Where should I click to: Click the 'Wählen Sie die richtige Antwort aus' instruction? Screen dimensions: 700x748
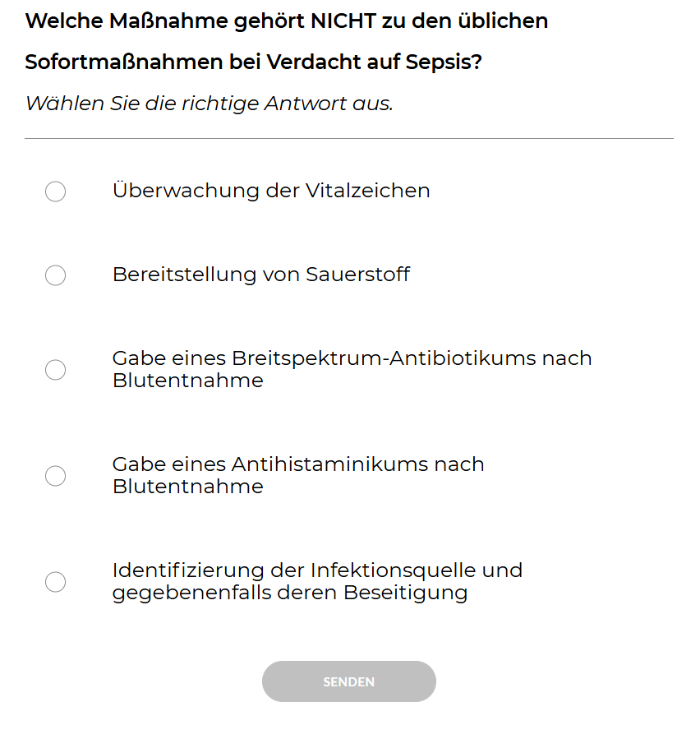click(209, 104)
